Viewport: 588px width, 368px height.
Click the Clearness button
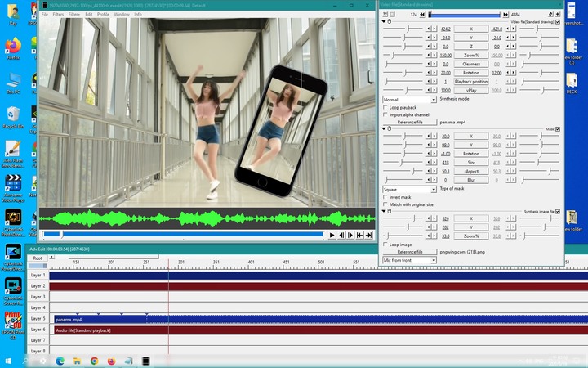coord(471,64)
